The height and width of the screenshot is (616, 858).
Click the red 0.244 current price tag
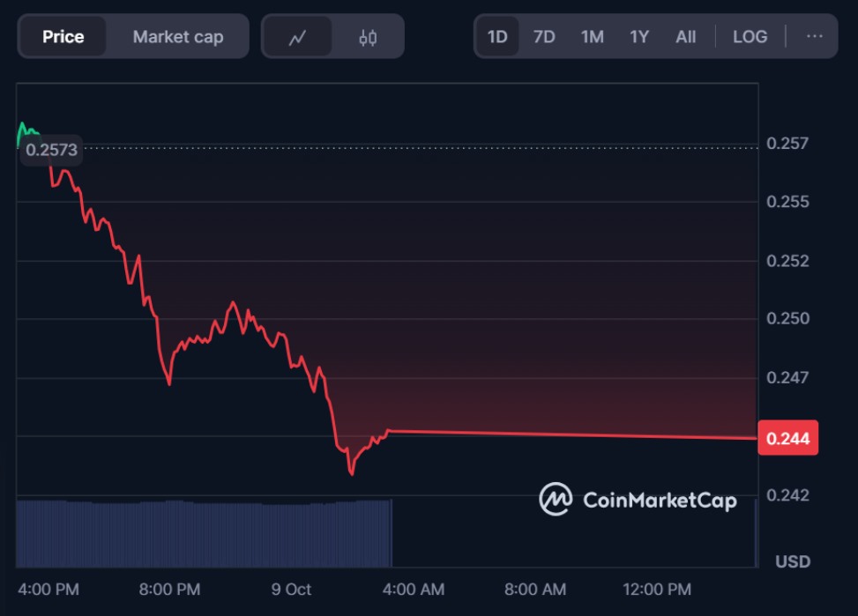tap(788, 438)
